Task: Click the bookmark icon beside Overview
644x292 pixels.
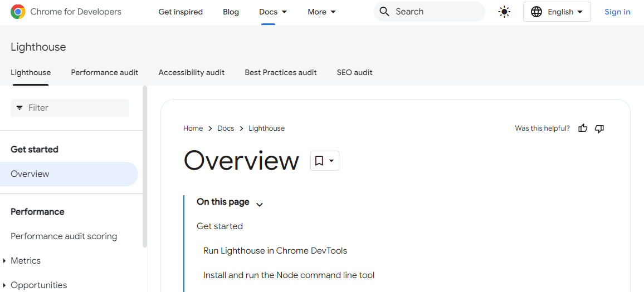Action: [x=319, y=161]
